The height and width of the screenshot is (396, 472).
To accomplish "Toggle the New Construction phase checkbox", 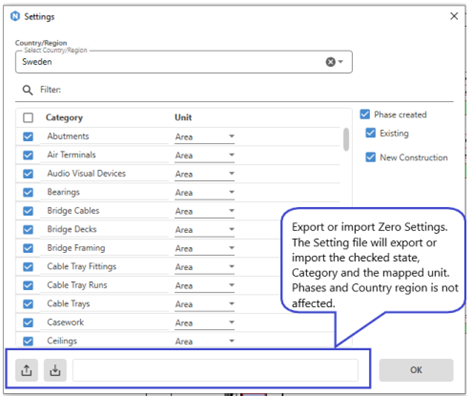I will (370, 157).
